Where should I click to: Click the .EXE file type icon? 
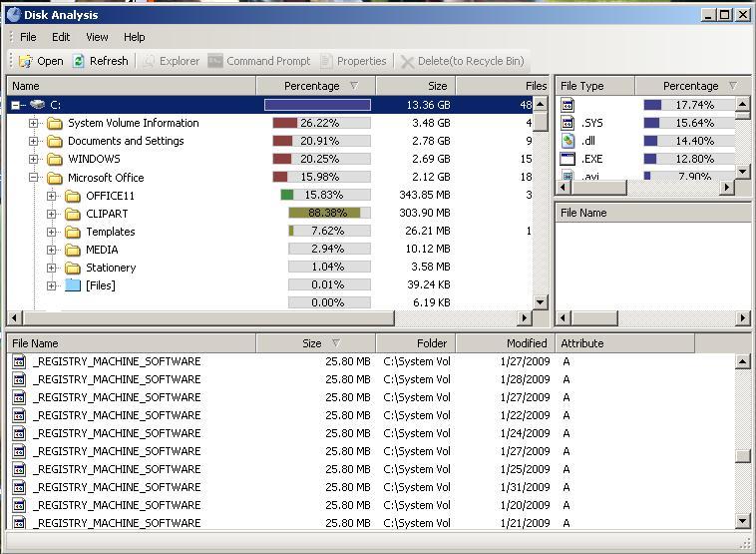click(567, 159)
